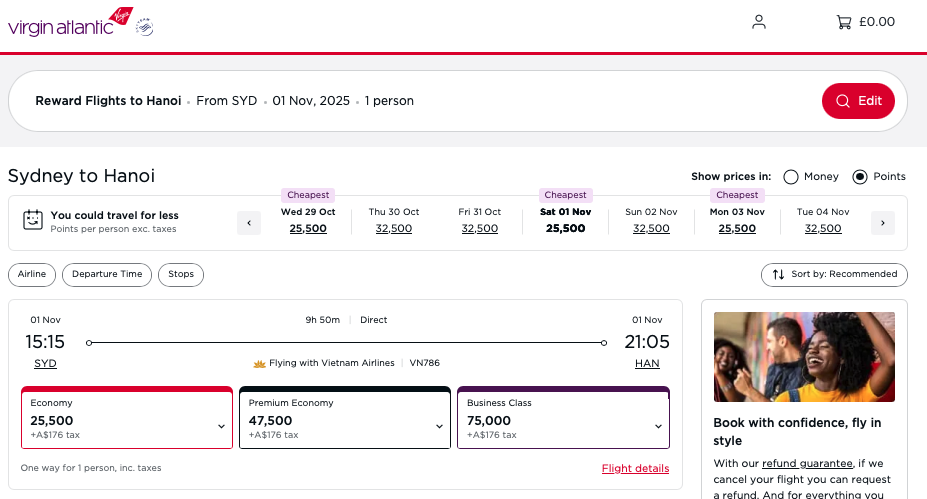The width and height of the screenshot is (927, 499).
Task: Select Money price display option
Action: (790, 177)
